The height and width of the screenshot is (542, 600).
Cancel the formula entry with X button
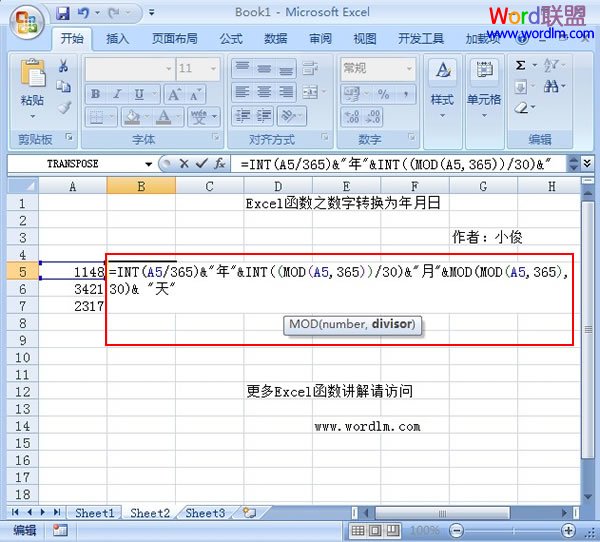click(184, 164)
